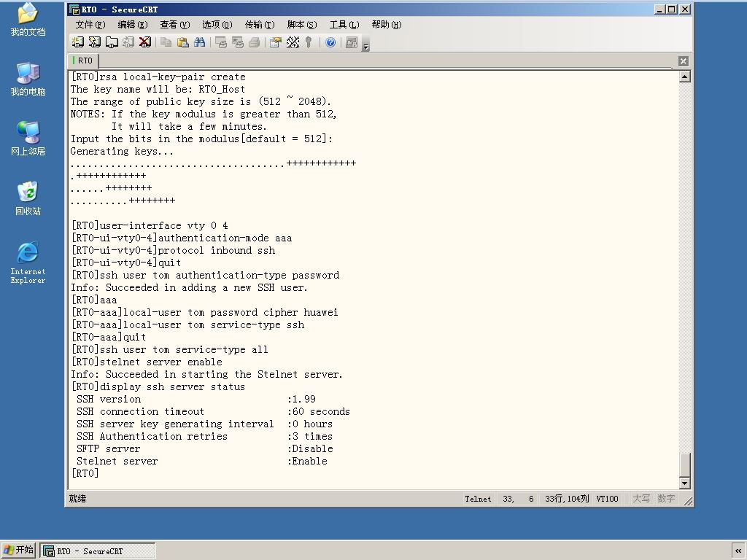The width and height of the screenshot is (747, 560).
Task: Click the terminal vertical scrollbar thumb
Action: pyautogui.click(x=684, y=464)
